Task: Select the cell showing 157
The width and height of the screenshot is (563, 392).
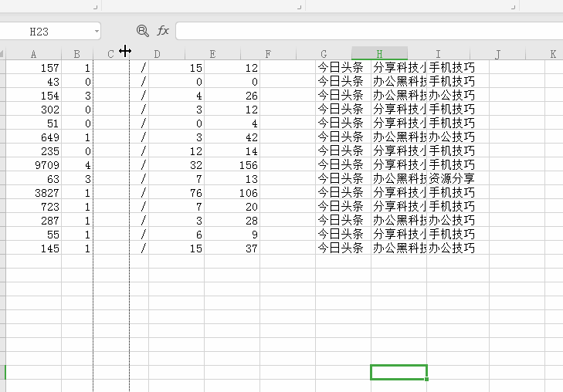Action: [33, 68]
